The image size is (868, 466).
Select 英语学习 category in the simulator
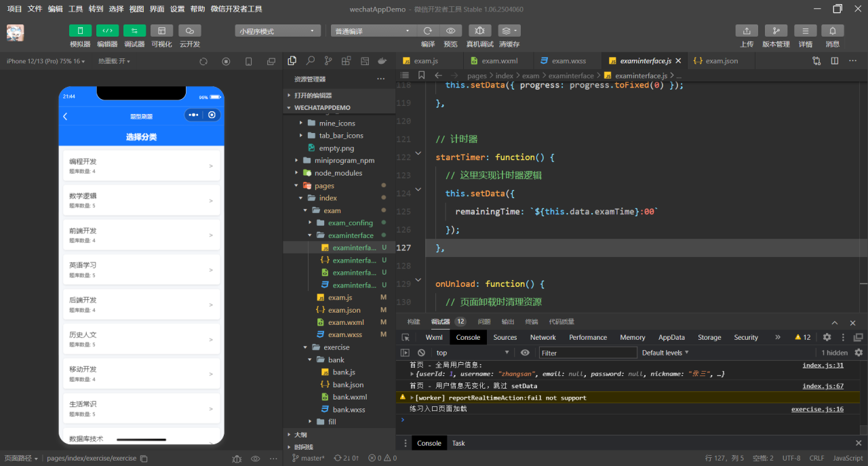[141, 269]
